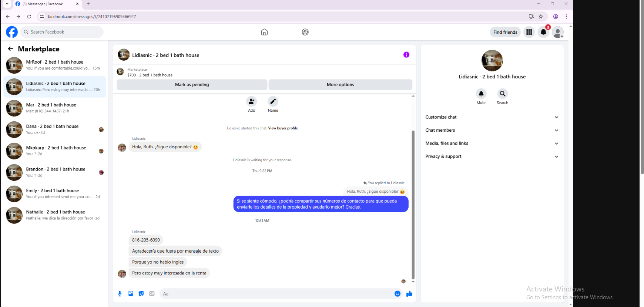This screenshot has height=307, width=644.
Task: Open the MrRoof conversation
Action: click(x=55, y=65)
